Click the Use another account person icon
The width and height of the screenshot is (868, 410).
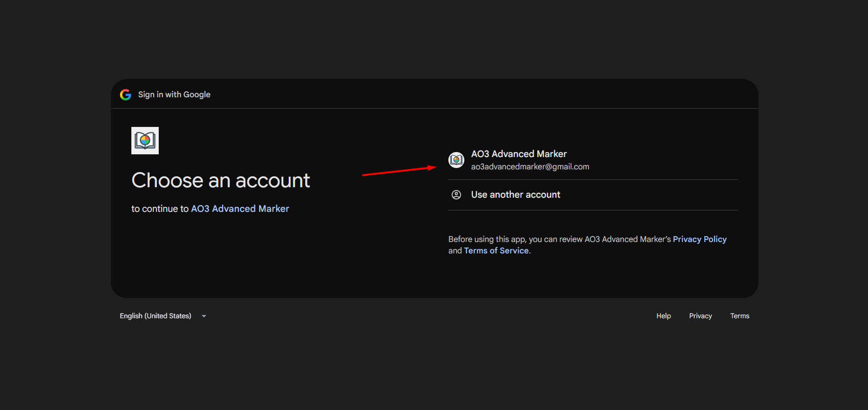click(456, 195)
